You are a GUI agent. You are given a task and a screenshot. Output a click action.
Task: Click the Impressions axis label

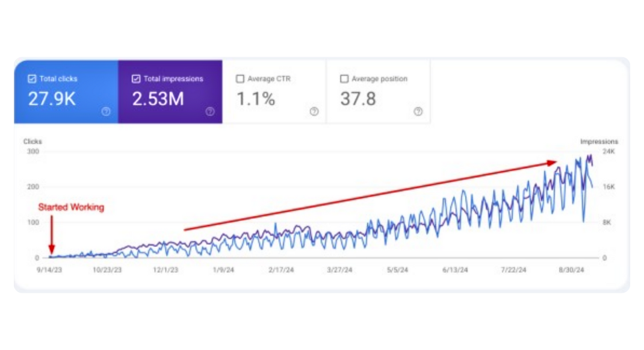coord(599,141)
